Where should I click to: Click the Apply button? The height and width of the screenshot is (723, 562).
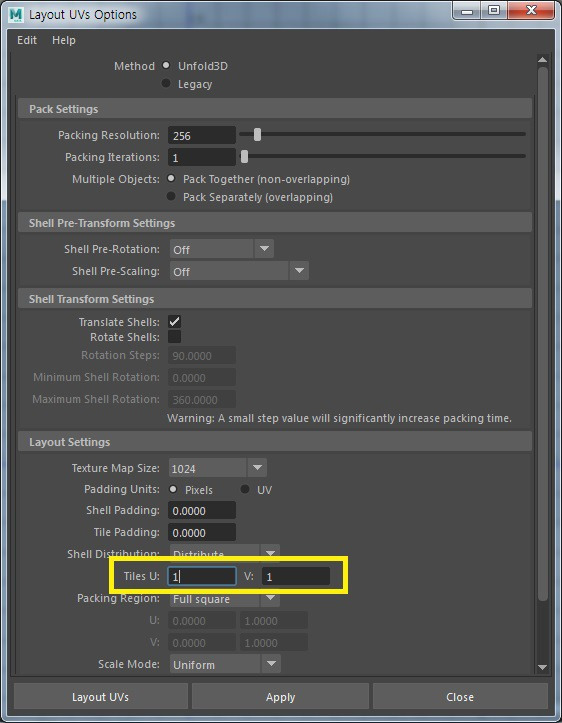[280, 696]
